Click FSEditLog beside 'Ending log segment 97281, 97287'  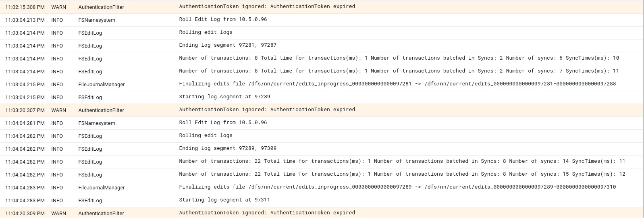click(90, 46)
